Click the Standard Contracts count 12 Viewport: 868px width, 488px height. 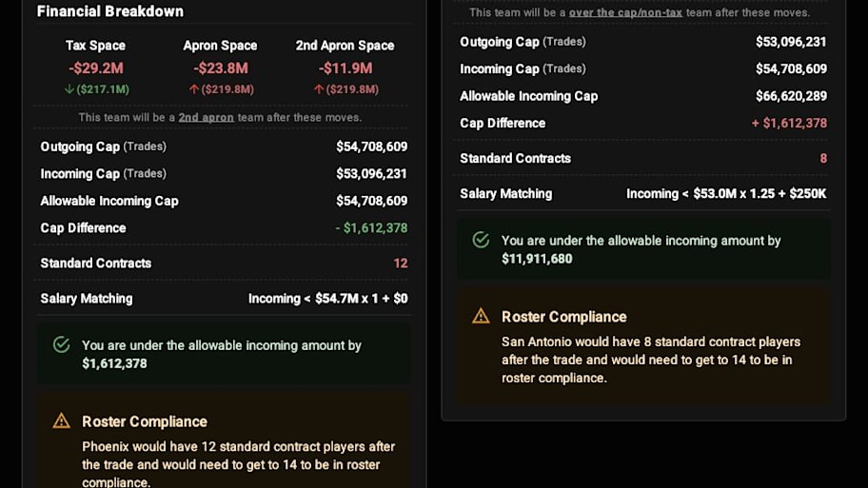[x=401, y=264]
